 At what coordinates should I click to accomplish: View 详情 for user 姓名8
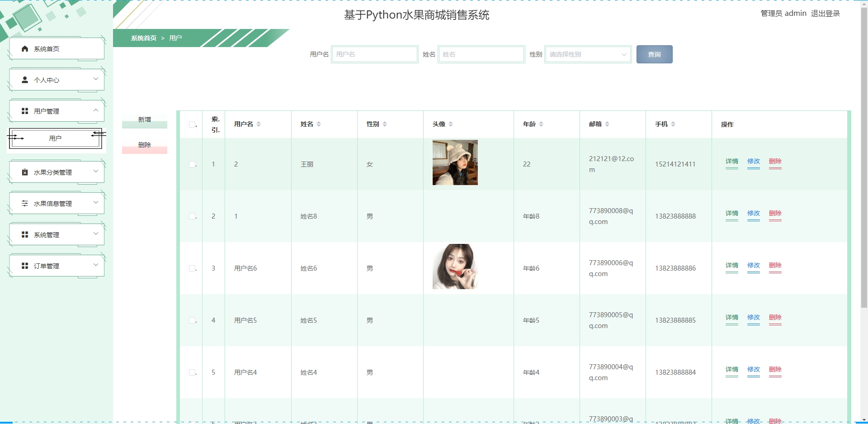click(731, 214)
